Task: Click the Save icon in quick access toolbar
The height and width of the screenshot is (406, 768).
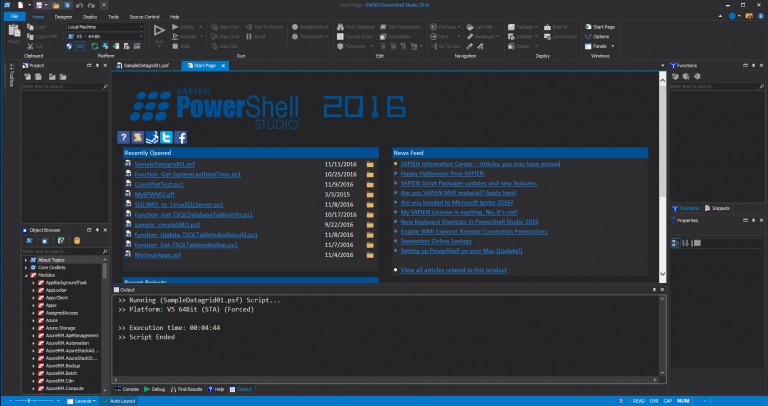Action: (x=40, y=5)
